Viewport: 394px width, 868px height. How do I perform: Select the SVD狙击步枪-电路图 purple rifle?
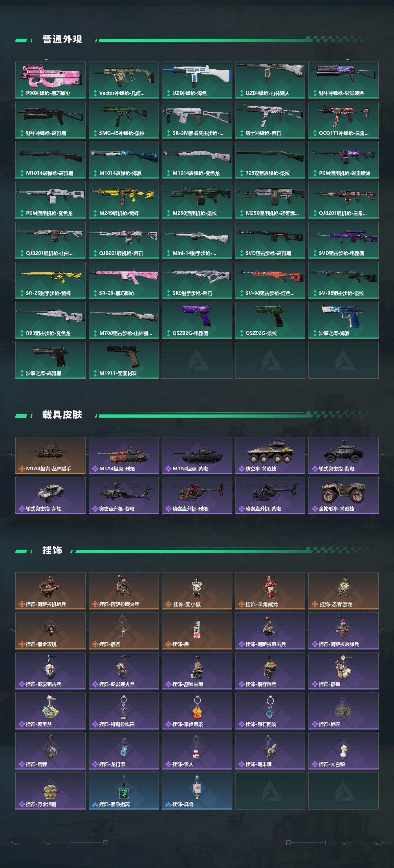pyautogui.click(x=344, y=240)
